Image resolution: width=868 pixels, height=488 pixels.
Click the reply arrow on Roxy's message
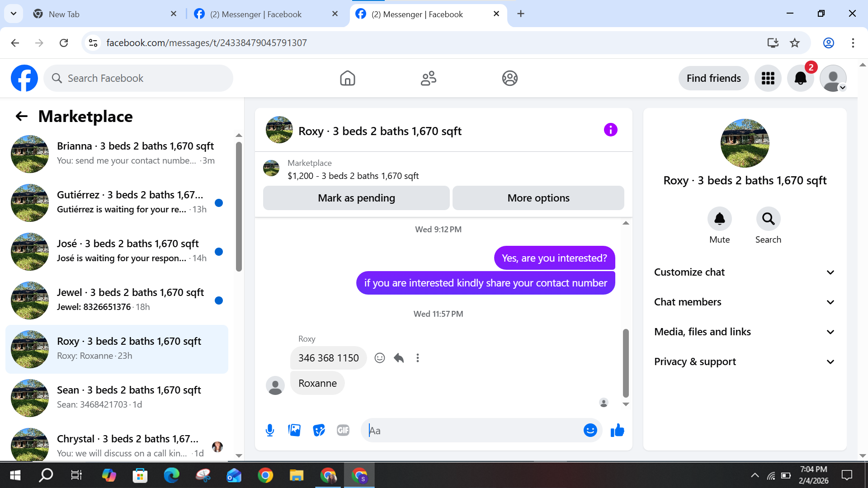point(398,358)
